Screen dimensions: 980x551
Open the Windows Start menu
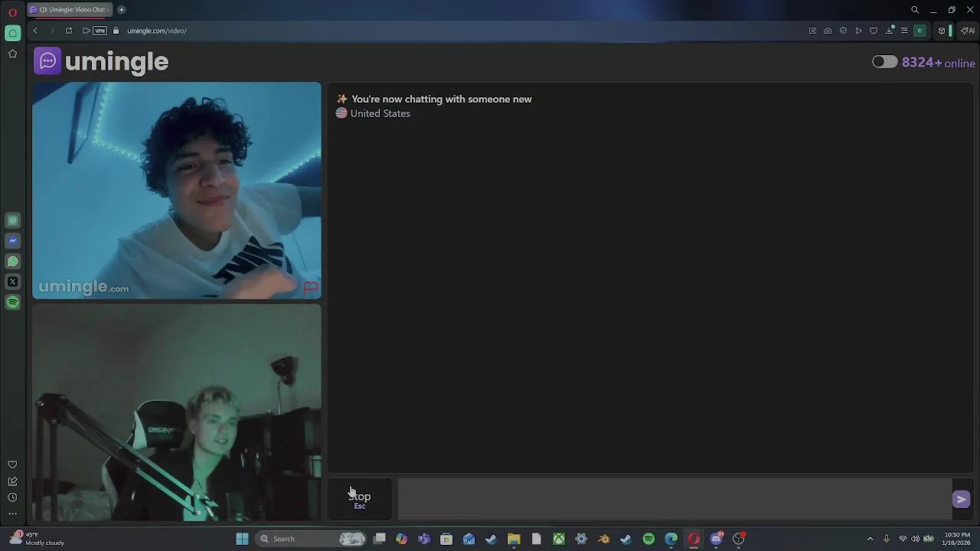pos(242,539)
